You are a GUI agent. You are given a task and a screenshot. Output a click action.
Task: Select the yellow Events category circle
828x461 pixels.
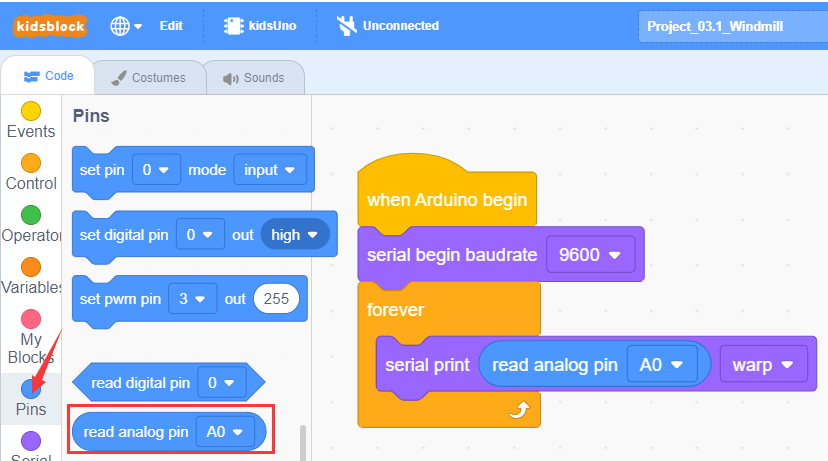(31, 111)
